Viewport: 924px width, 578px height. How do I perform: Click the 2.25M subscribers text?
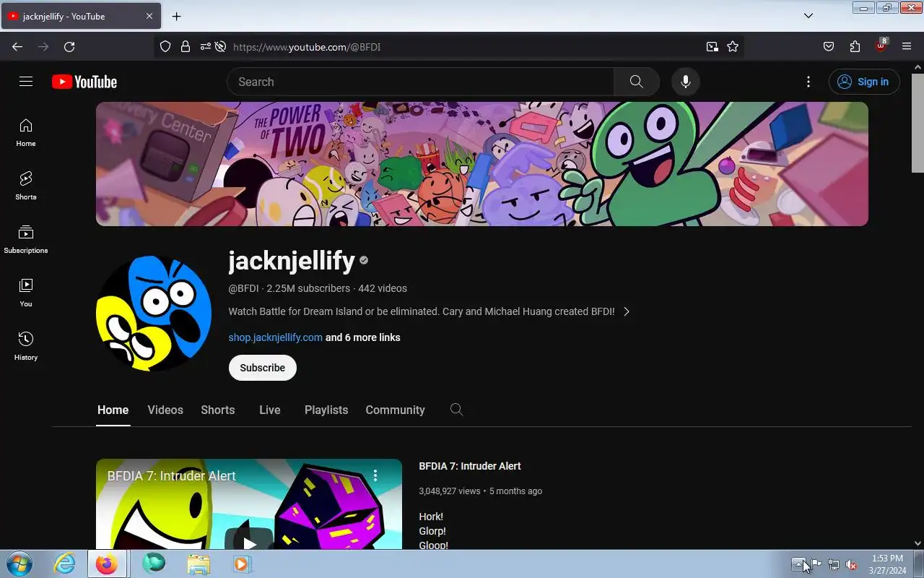pyautogui.click(x=308, y=288)
